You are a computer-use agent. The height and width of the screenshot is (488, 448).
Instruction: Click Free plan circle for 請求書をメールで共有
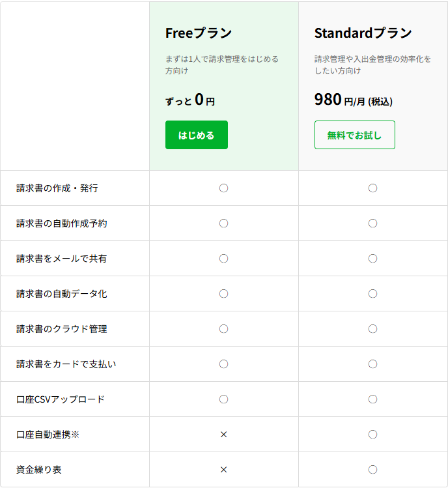pyautogui.click(x=223, y=259)
